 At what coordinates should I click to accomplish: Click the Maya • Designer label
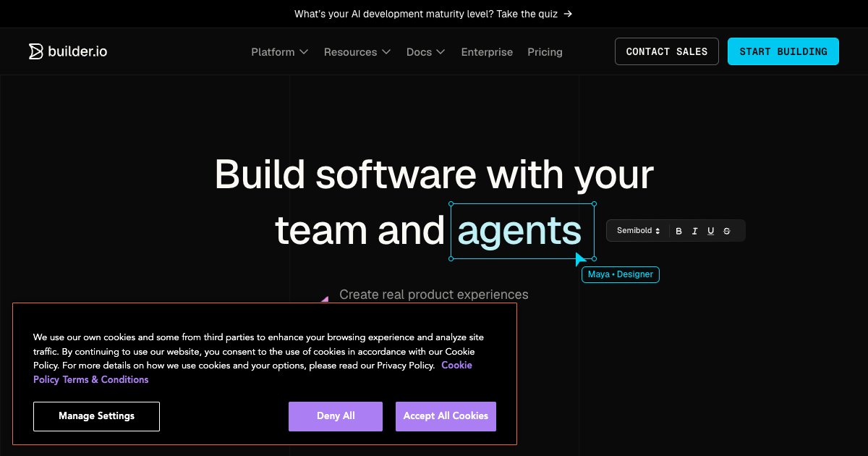621,274
